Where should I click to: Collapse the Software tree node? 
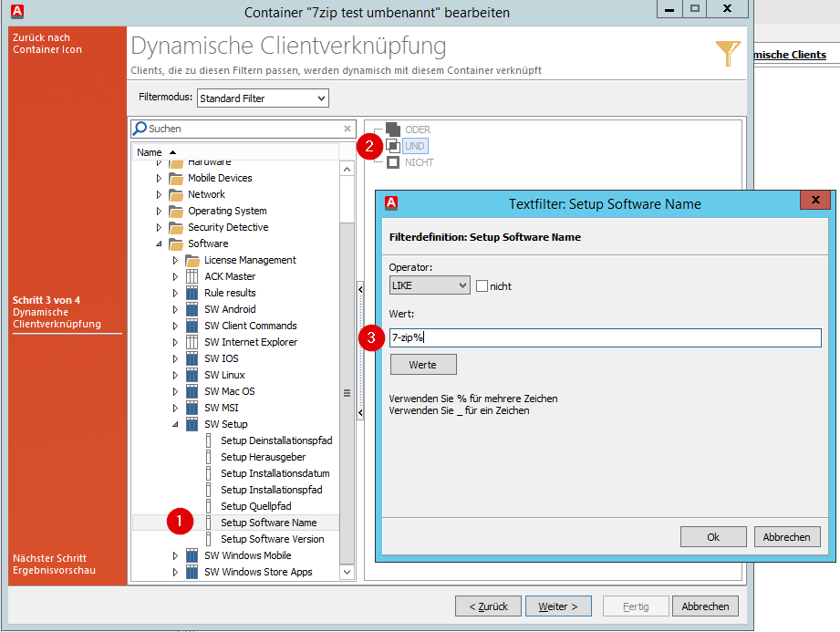(159, 243)
